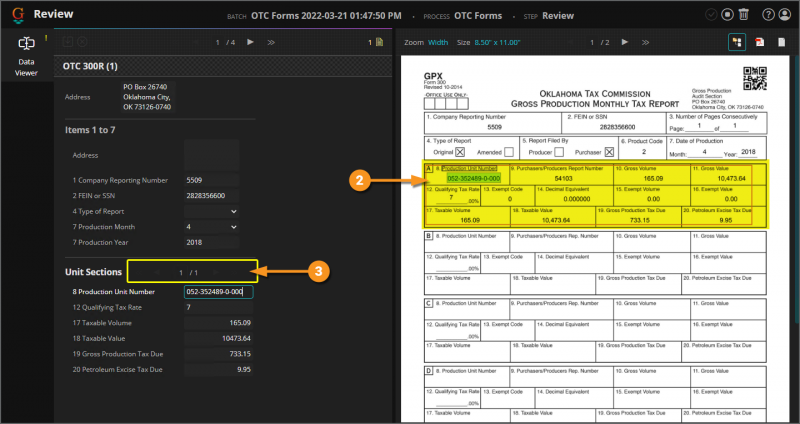Click the PDF document icon
The height and width of the screenshot is (424, 800).
[759, 42]
